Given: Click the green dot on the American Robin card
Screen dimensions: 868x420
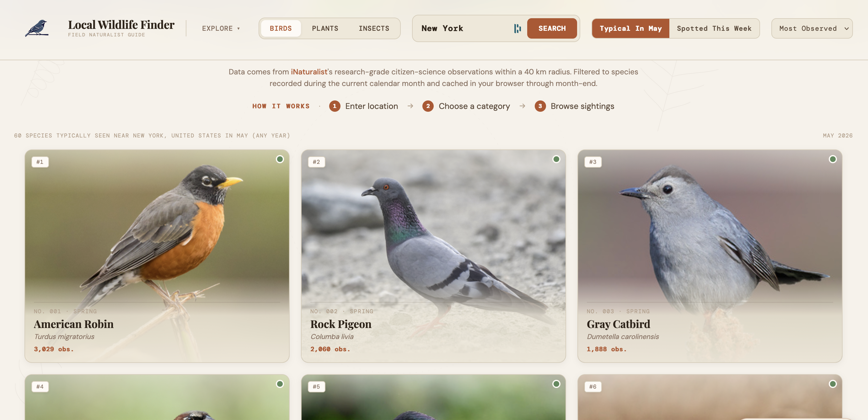Looking at the screenshot, I should (280, 159).
